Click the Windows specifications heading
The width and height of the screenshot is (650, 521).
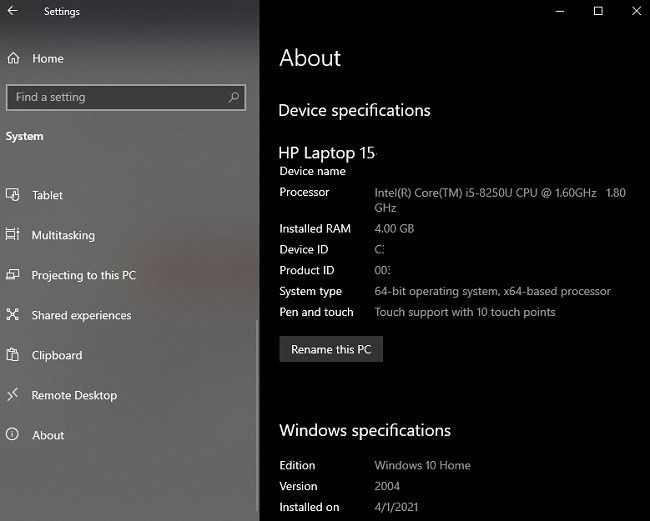pyautogui.click(x=365, y=430)
